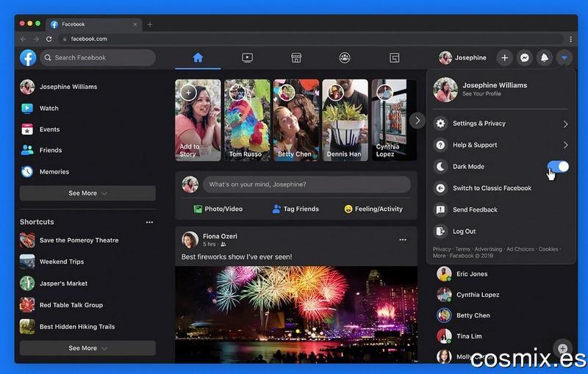This screenshot has width=588, height=374.
Task: Open the Groups tab icon
Action: coord(345,58)
